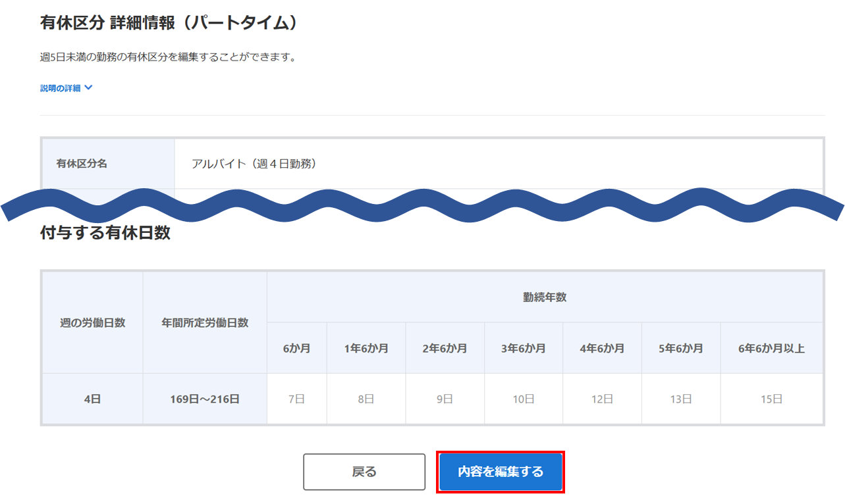The image size is (845, 504).
Task: Click the 15日 cell under 6年6か月以上
Action: point(772,399)
